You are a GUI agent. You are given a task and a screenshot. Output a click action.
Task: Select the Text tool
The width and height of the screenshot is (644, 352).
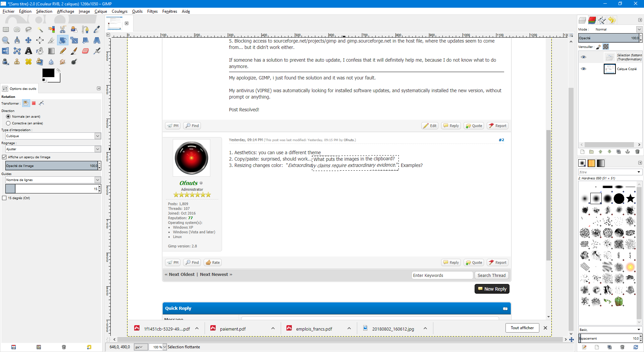tap(29, 51)
